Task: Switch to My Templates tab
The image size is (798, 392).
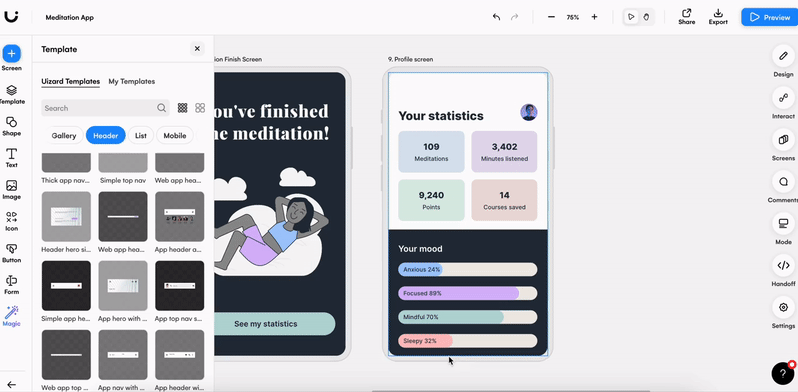Action: pos(132,81)
